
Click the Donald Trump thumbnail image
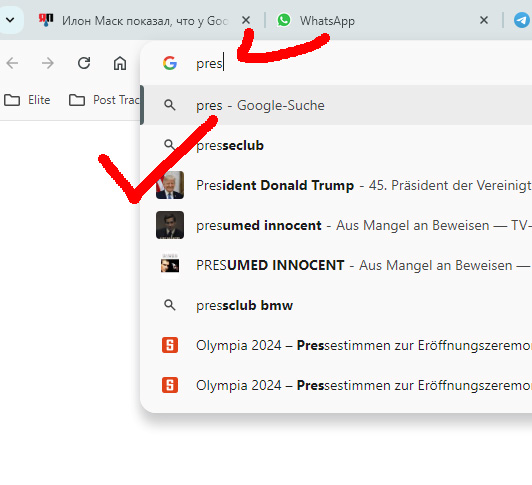coord(170,185)
